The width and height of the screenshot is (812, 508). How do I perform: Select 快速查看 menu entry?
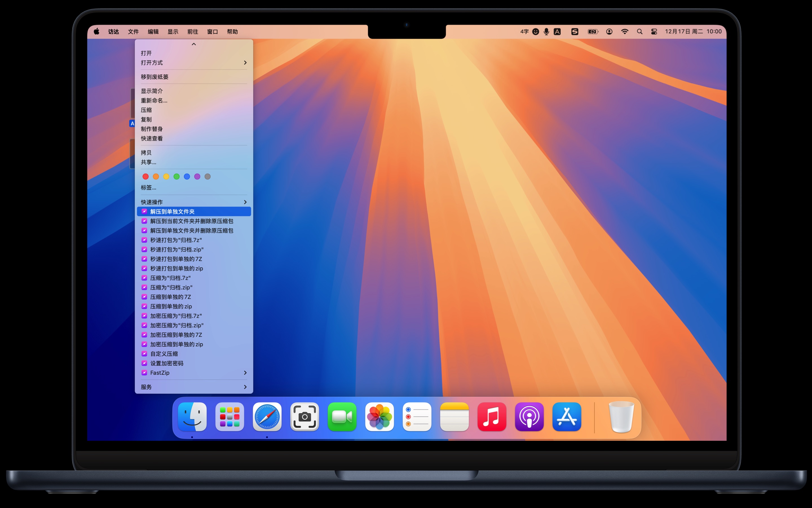(x=194, y=138)
